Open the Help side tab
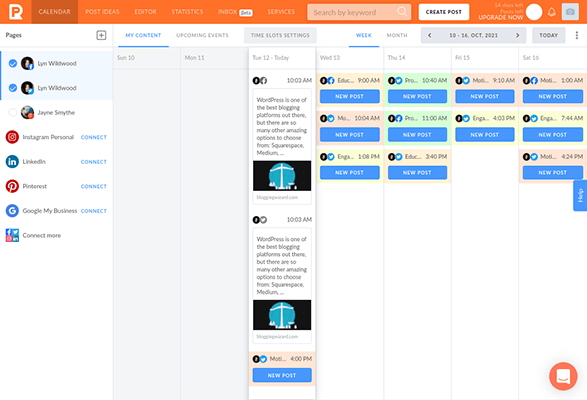The width and height of the screenshot is (587, 400). coord(580,196)
